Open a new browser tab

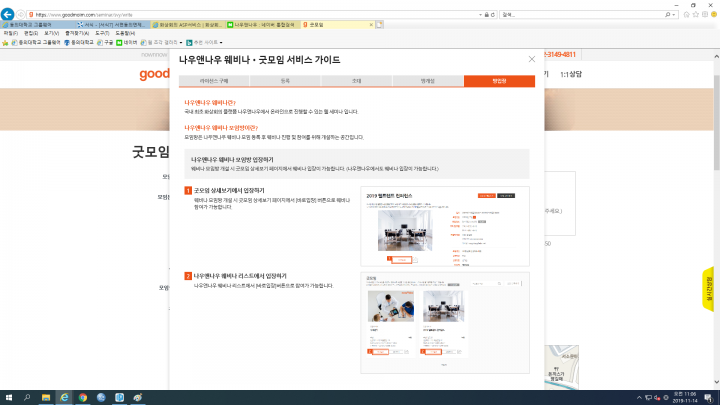click(x=379, y=25)
